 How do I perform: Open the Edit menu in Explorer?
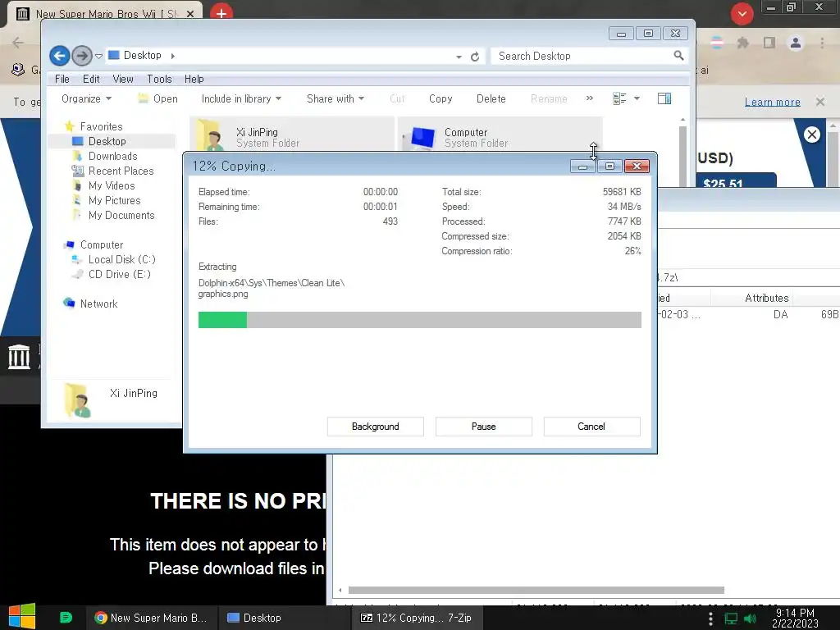[x=91, y=79]
